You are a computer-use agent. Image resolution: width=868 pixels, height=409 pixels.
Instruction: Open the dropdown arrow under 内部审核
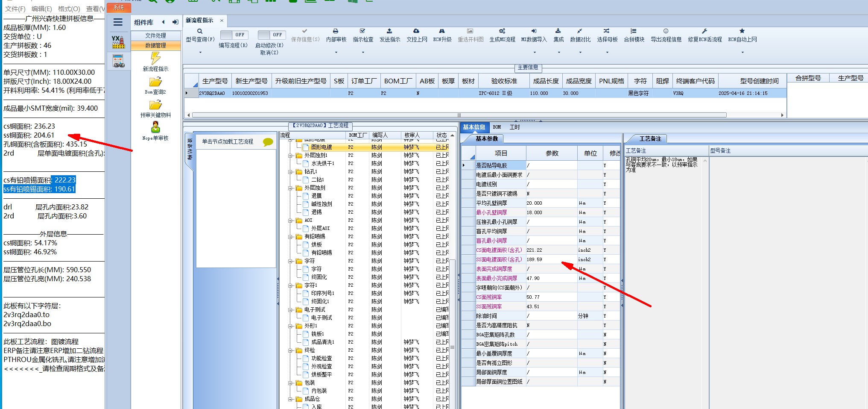(x=336, y=53)
